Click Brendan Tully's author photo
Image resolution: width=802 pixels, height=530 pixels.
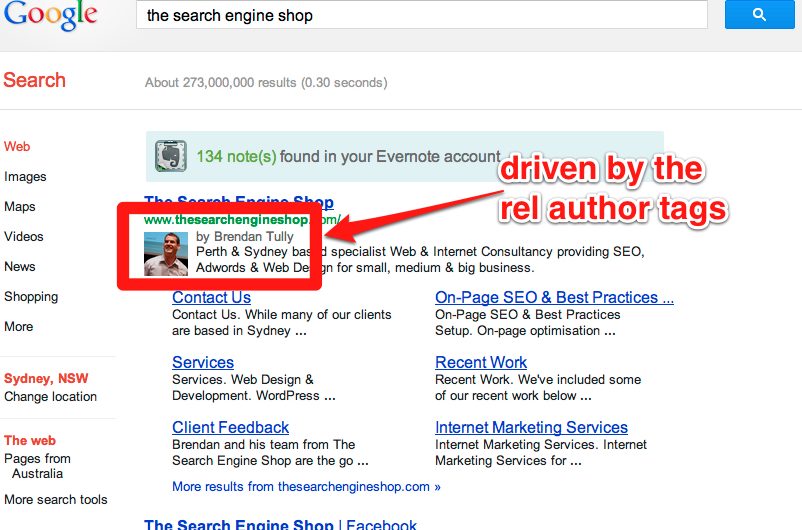coord(166,254)
